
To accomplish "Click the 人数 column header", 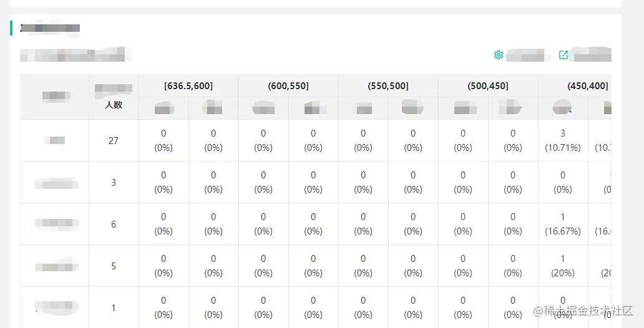I will point(114,104).
